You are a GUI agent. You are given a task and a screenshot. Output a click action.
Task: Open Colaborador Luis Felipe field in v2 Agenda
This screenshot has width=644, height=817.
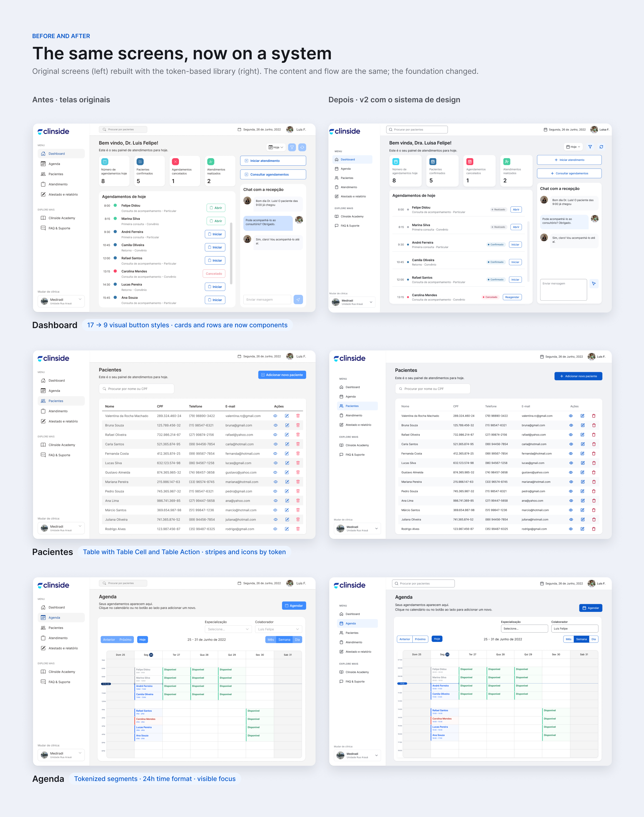(575, 629)
